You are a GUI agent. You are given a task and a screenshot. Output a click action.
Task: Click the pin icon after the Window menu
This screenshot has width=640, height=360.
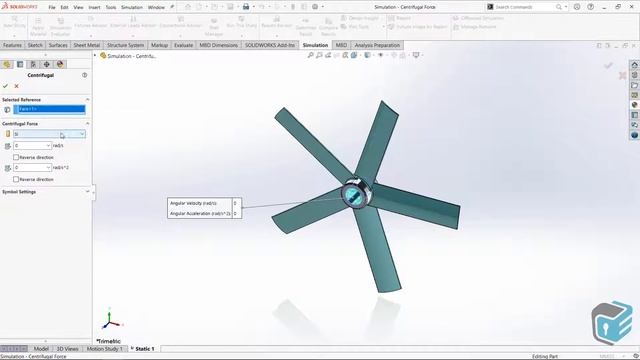pos(172,7)
